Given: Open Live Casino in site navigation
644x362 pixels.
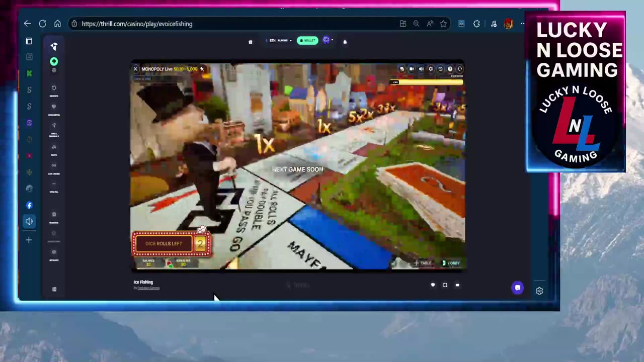Looking at the screenshot, I should click(54, 169).
